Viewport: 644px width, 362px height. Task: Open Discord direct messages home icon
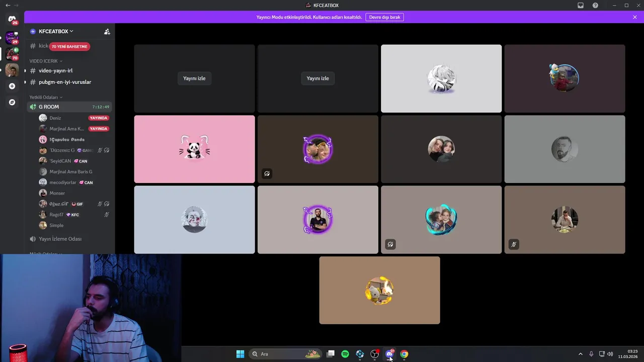12,19
